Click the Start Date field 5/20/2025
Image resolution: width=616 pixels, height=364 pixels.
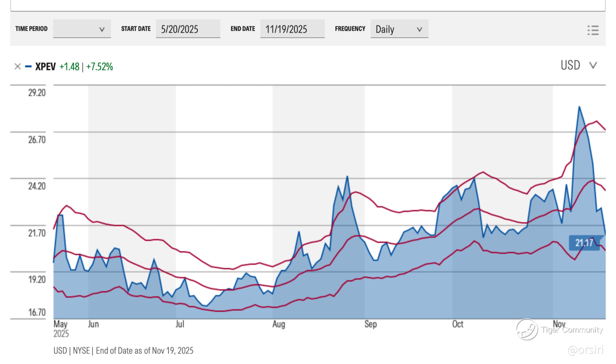188,29
